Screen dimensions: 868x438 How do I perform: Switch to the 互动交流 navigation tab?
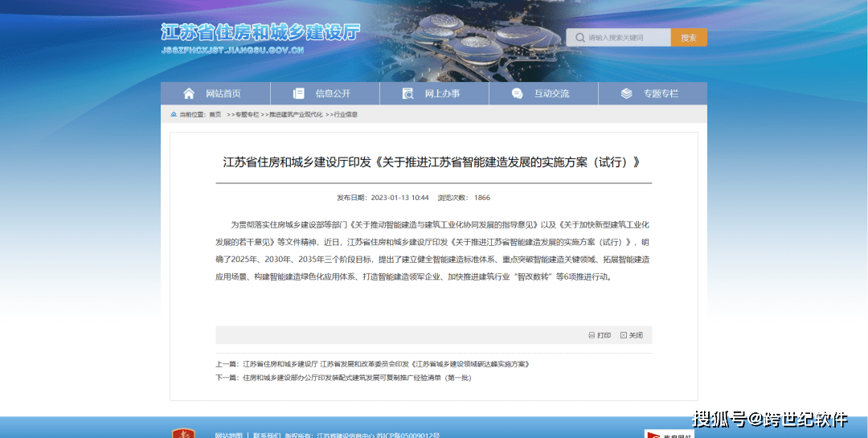(x=543, y=93)
